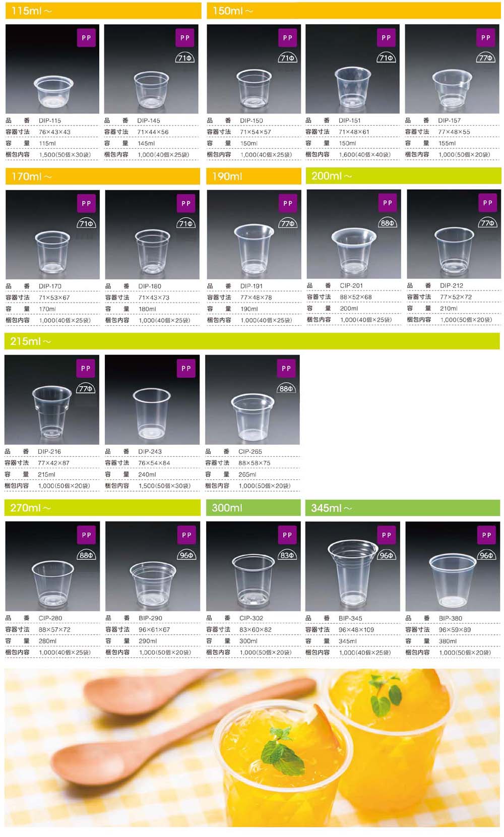Click the 77Φ badge on DIP-157 photo
The height and width of the screenshot is (837, 504).
point(486,58)
